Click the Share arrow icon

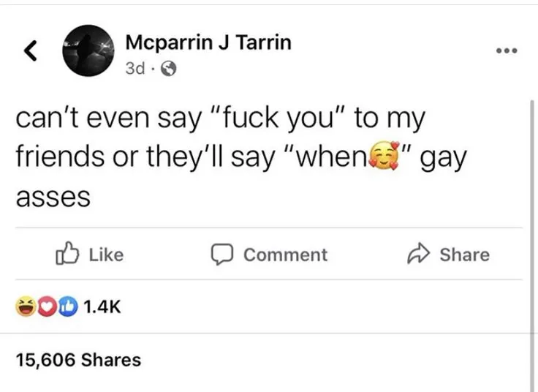click(420, 254)
